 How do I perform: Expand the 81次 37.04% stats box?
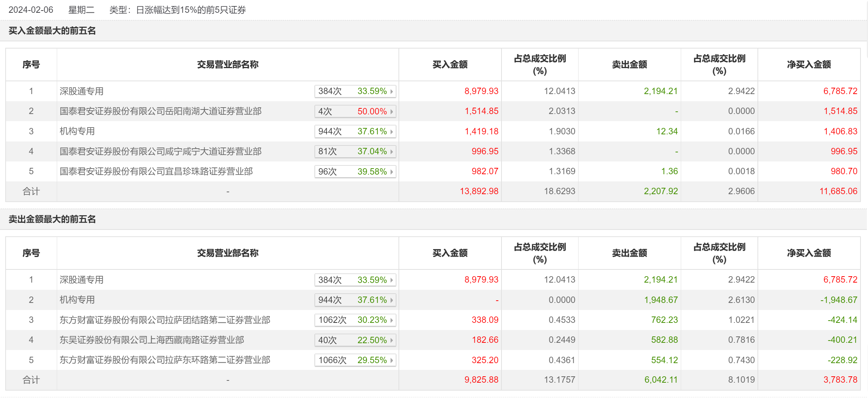(355, 152)
